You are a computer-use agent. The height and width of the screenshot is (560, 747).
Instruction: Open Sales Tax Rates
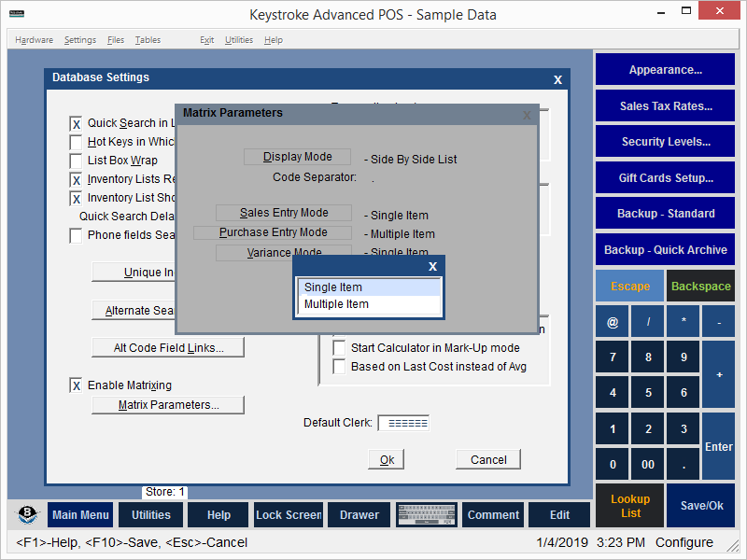(665, 105)
